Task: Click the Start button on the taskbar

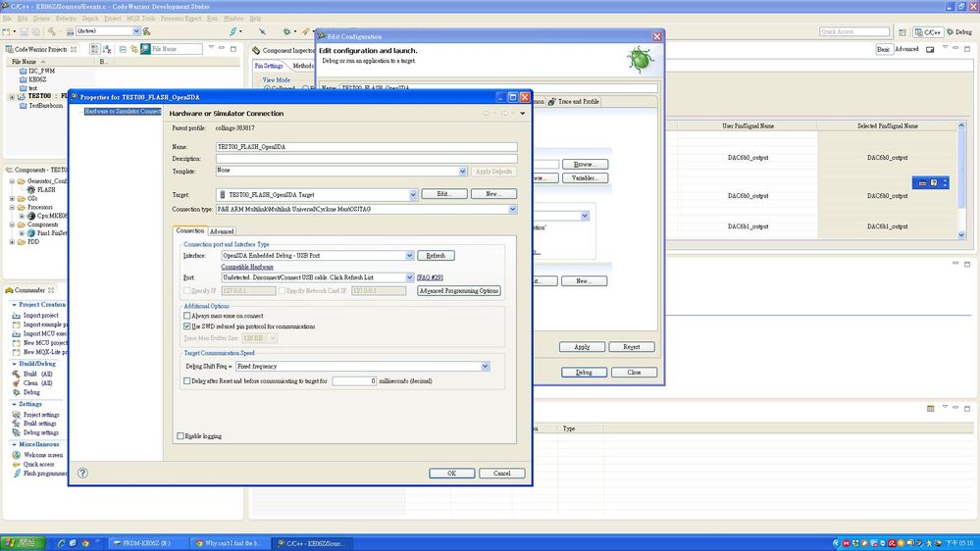Action: [x=23, y=543]
